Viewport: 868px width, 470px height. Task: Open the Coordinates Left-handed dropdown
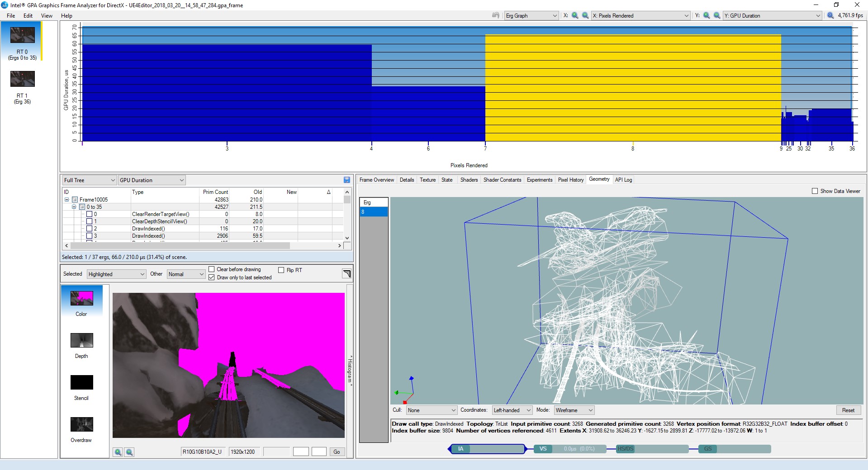coord(512,410)
